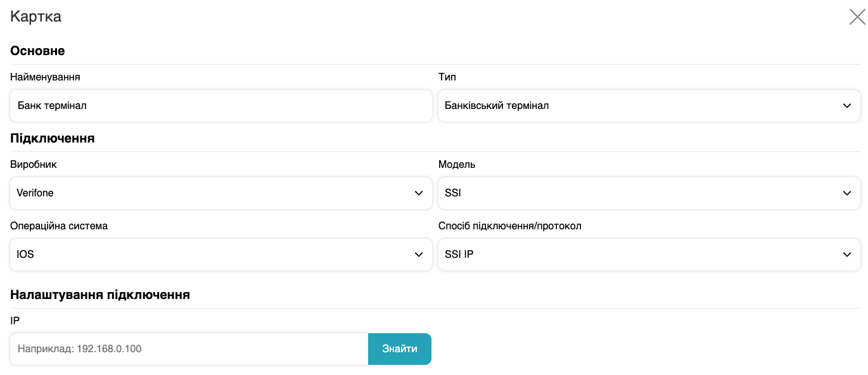Image resolution: width=868 pixels, height=375 pixels.
Task: Close the Картка dialog with X icon
Action: click(857, 17)
